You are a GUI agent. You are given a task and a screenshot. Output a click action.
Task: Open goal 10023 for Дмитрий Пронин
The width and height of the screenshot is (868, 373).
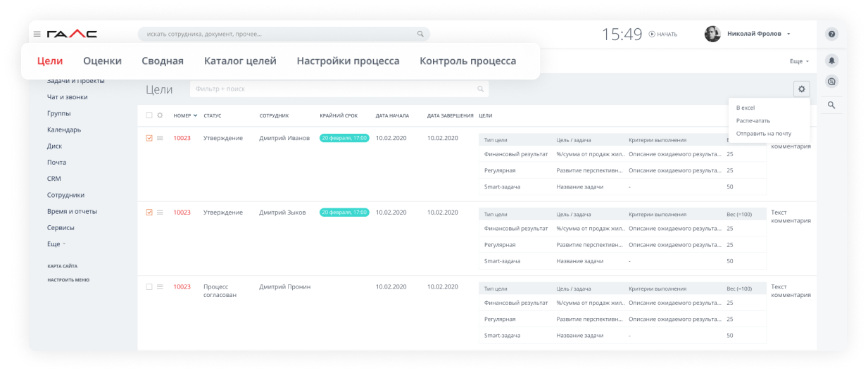point(182,286)
